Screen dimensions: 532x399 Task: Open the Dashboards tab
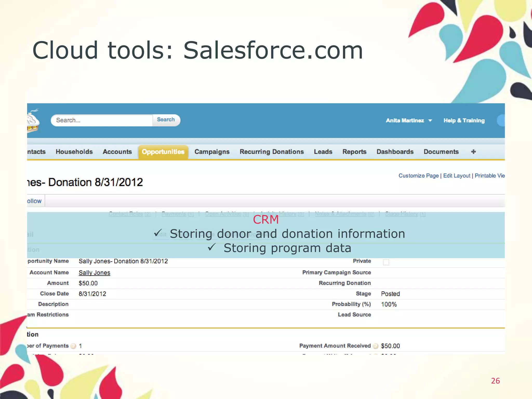[x=395, y=152]
